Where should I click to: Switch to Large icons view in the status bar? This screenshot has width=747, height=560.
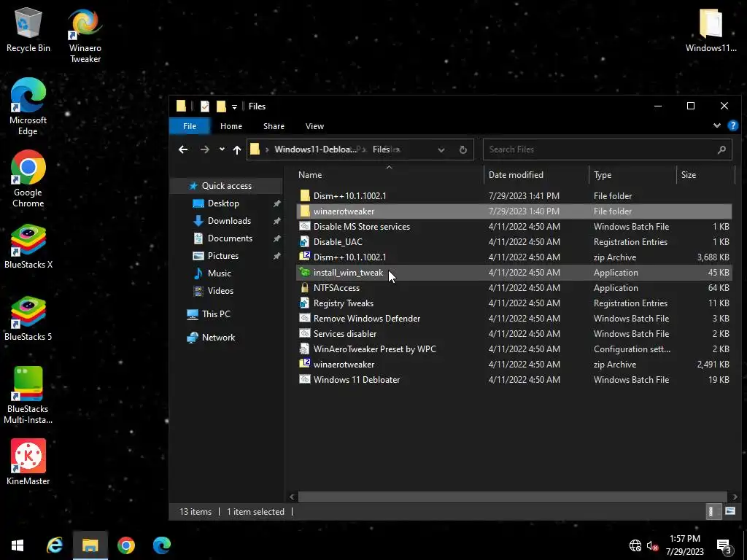pos(729,511)
